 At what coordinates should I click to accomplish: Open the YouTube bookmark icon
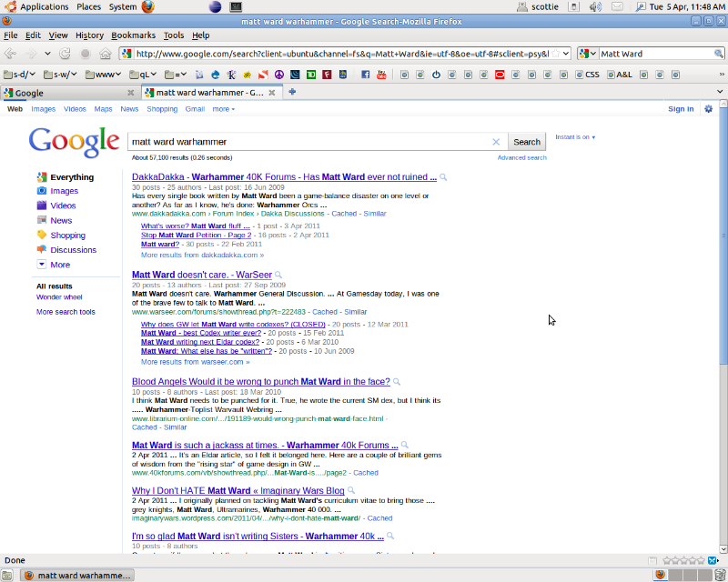[381, 75]
